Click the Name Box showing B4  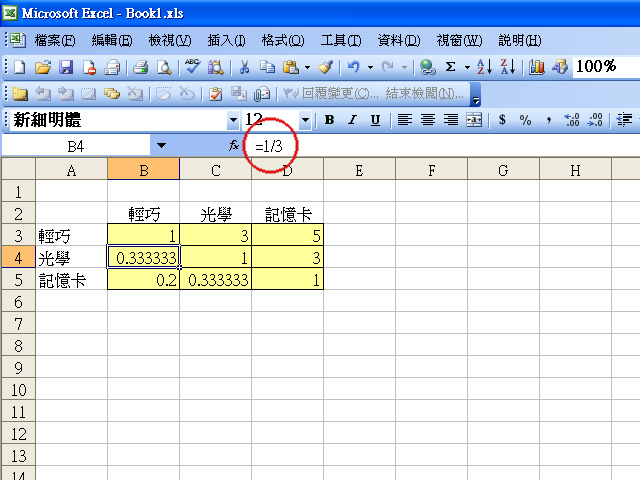click(x=76, y=146)
